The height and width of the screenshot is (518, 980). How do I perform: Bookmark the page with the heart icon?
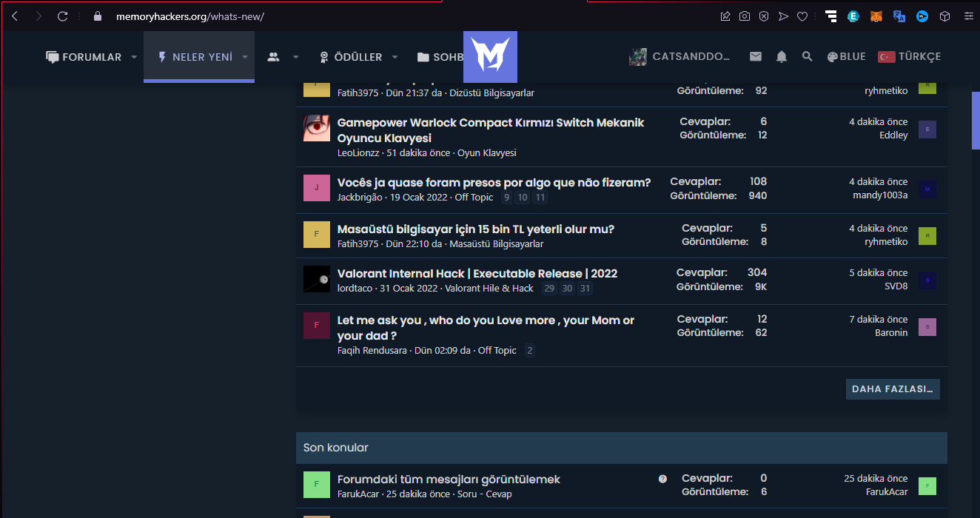pyautogui.click(x=802, y=16)
